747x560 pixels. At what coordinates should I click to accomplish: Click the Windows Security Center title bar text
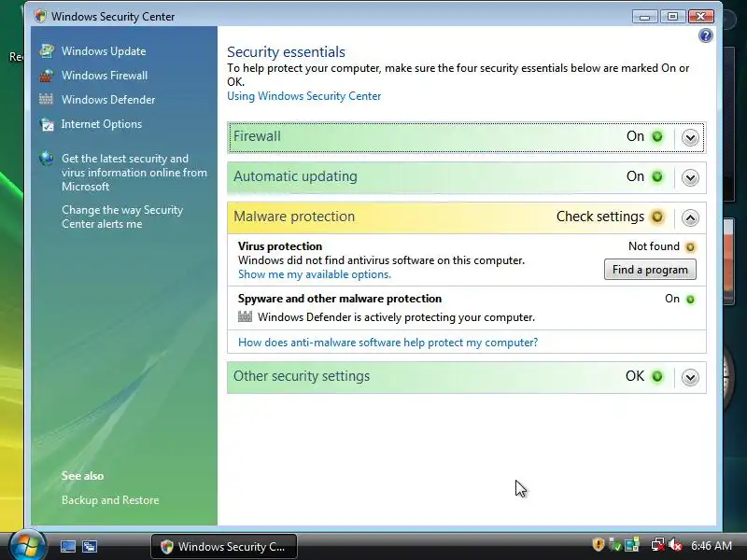click(x=113, y=17)
